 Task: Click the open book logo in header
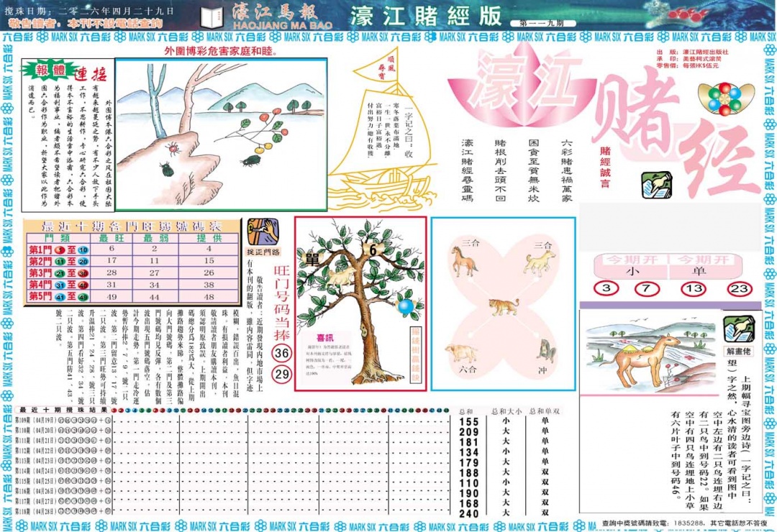tap(211, 16)
